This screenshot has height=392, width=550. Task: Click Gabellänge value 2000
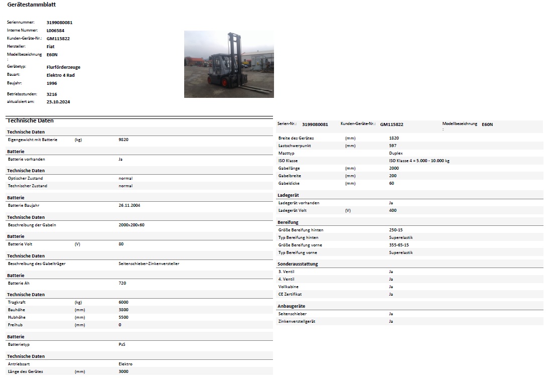(394, 168)
